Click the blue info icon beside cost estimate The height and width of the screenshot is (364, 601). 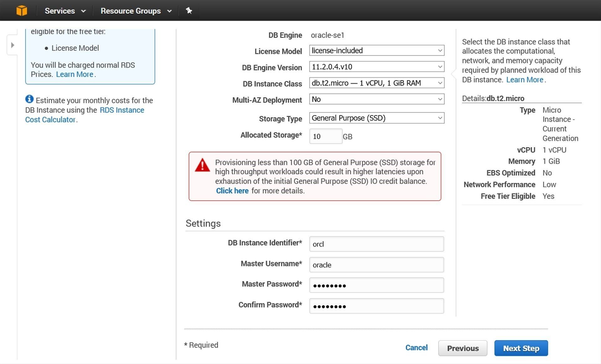click(29, 99)
